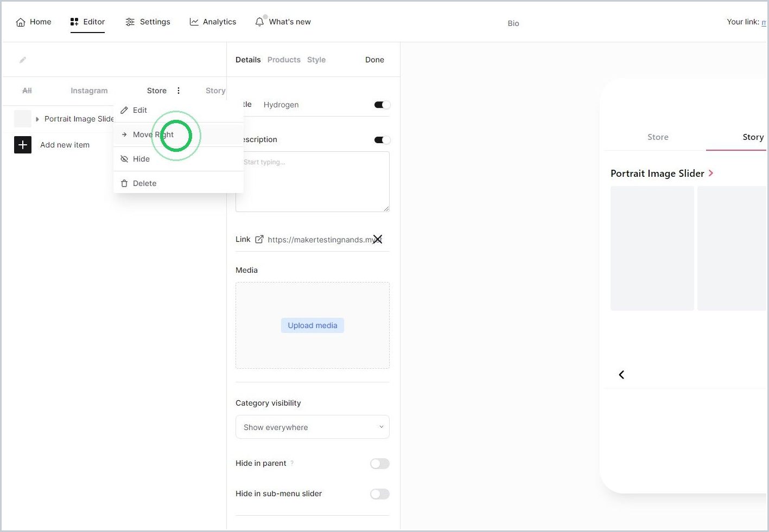Viewport: 769px width, 532px height.
Task: Select the Details tab
Action: point(248,60)
